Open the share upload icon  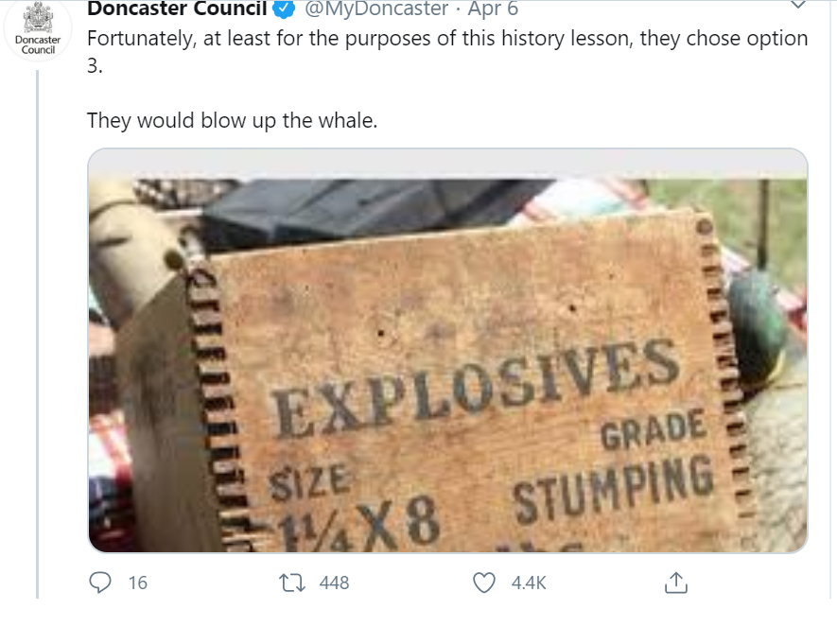click(676, 583)
